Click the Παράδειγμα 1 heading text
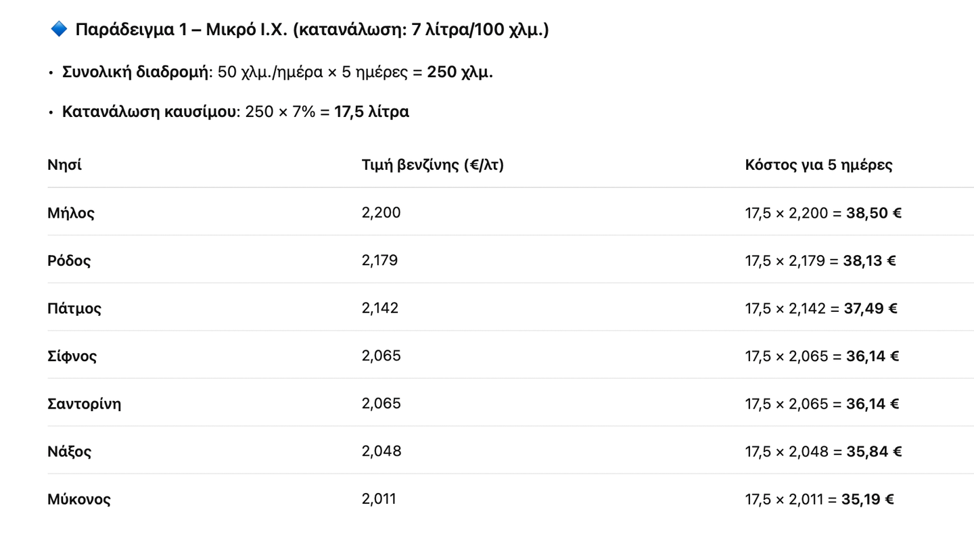Screen dimensions: 974x560 point(312,30)
